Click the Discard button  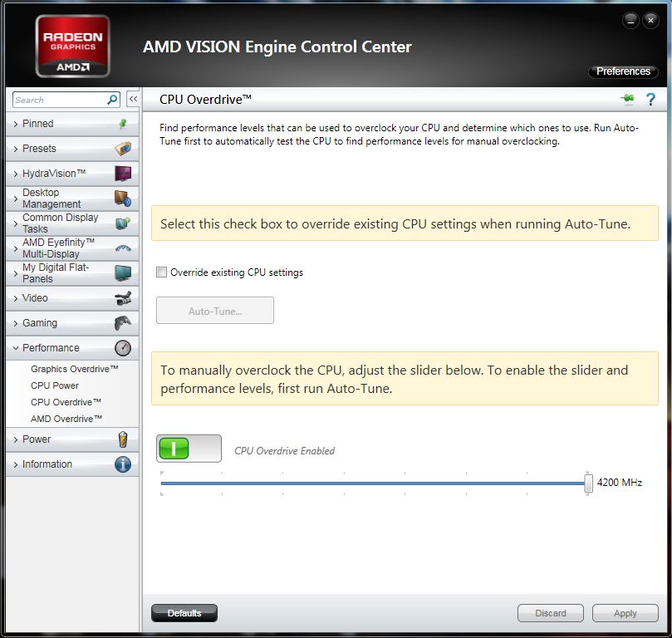pyautogui.click(x=551, y=613)
